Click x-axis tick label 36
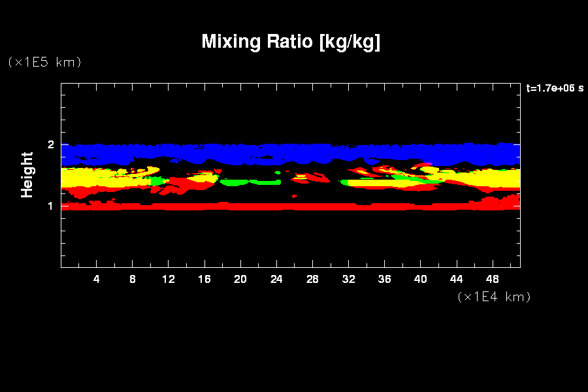 pyautogui.click(x=384, y=279)
